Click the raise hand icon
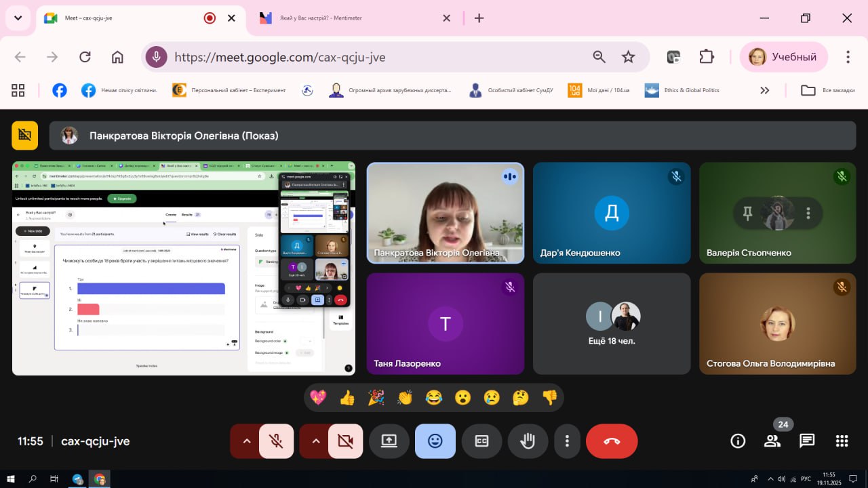This screenshot has width=868, height=488. 527,441
